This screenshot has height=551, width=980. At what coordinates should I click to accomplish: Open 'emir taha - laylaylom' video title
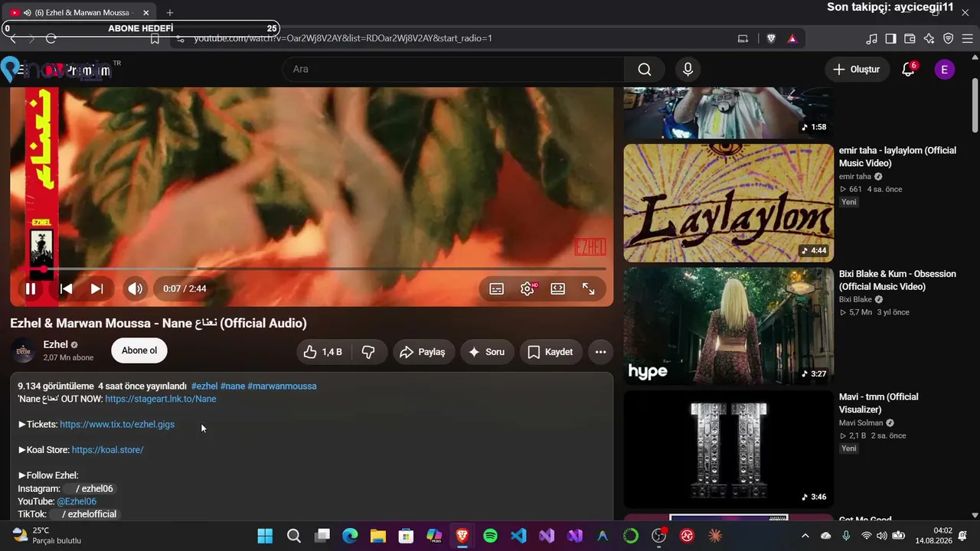(897, 157)
